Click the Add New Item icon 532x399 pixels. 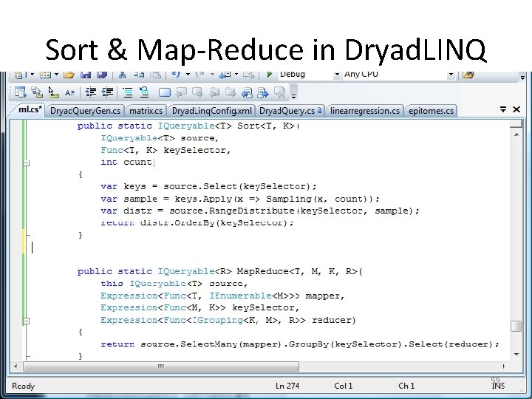point(45,75)
